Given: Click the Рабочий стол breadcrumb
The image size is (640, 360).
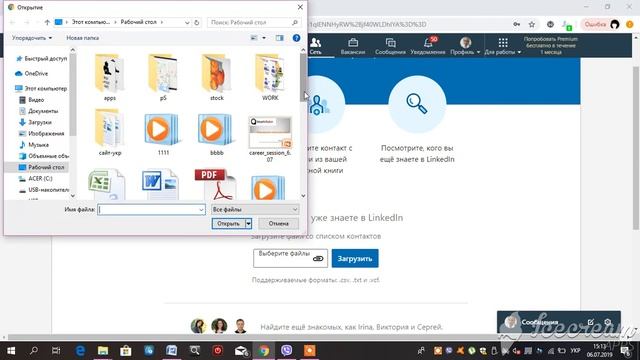Looking at the screenshot, I should (139, 22).
